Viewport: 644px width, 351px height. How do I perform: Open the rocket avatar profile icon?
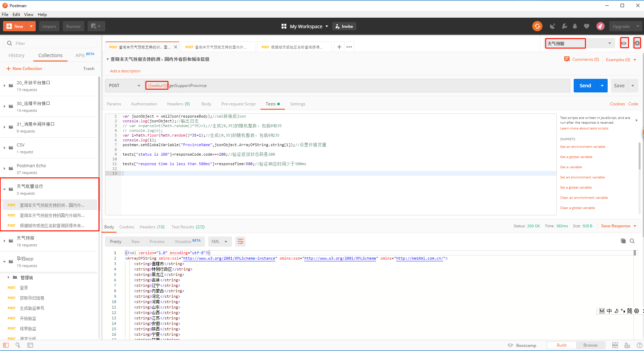click(x=601, y=26)
